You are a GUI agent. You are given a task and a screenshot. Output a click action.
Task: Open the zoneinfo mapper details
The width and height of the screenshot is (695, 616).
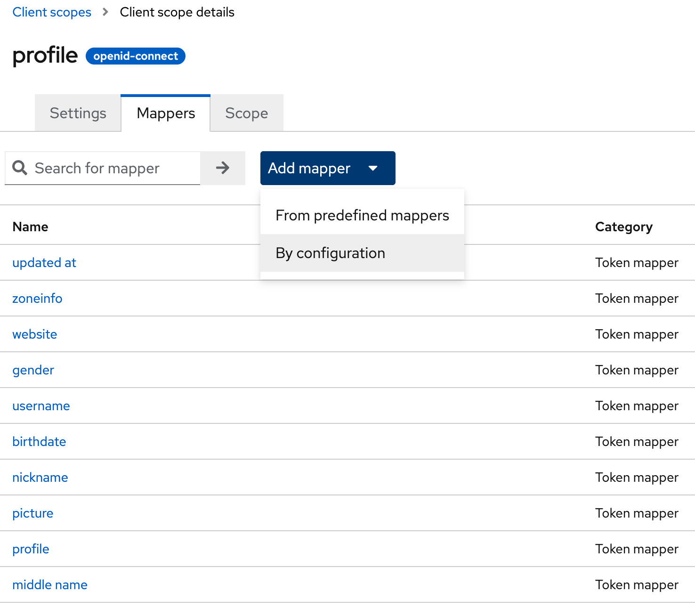[x=37, y=299]
